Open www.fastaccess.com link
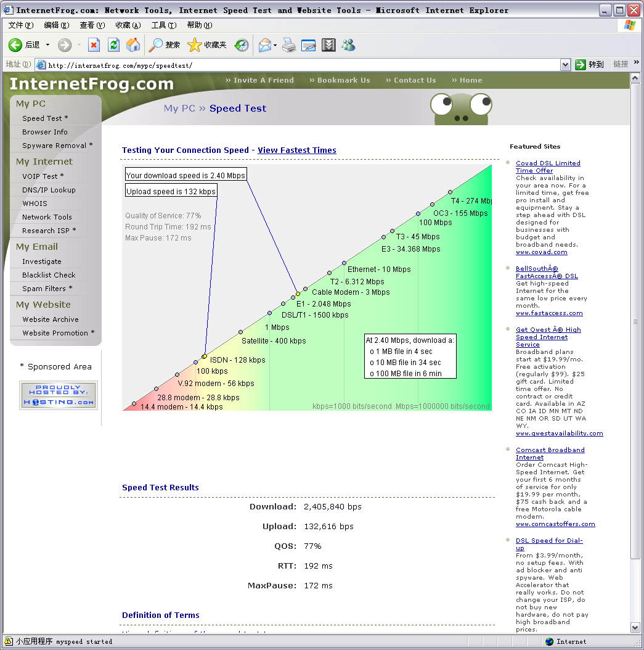Image resolution: width=644 pixels, height=650 pixels. coord(549,313)
